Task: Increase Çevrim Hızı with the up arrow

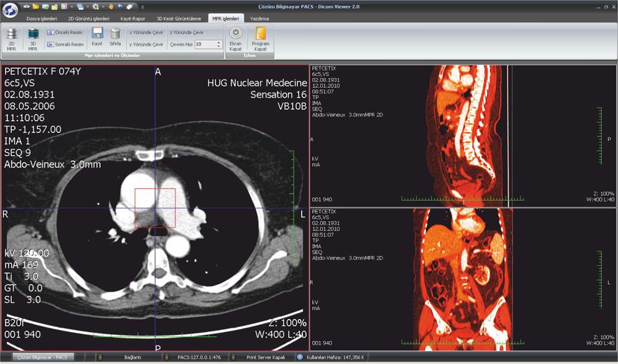Action: [x=219, y=43]
